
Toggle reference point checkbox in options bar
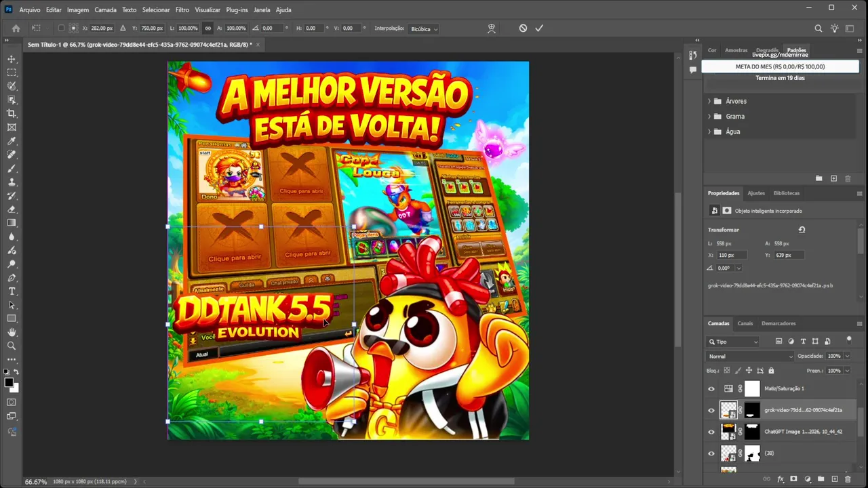point(60,28)
